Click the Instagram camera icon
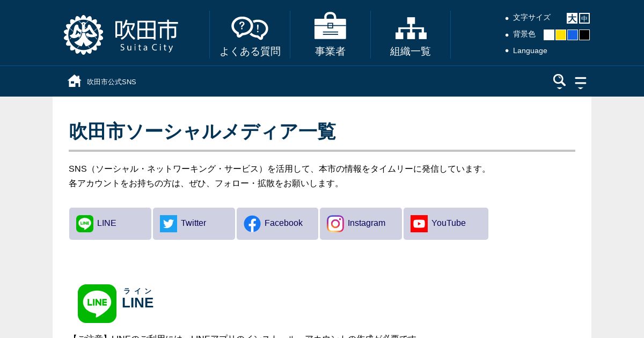This screenshot has height=338, width=644. click(335, 224)
